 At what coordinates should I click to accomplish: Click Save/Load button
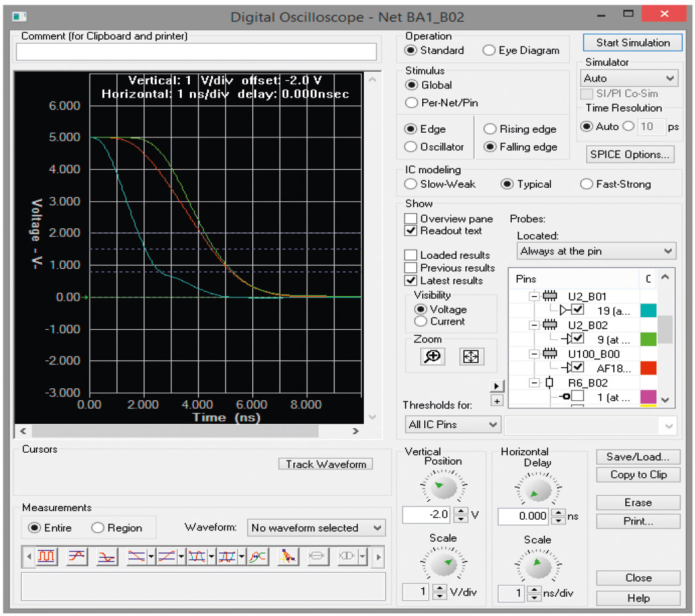(639, 457)
